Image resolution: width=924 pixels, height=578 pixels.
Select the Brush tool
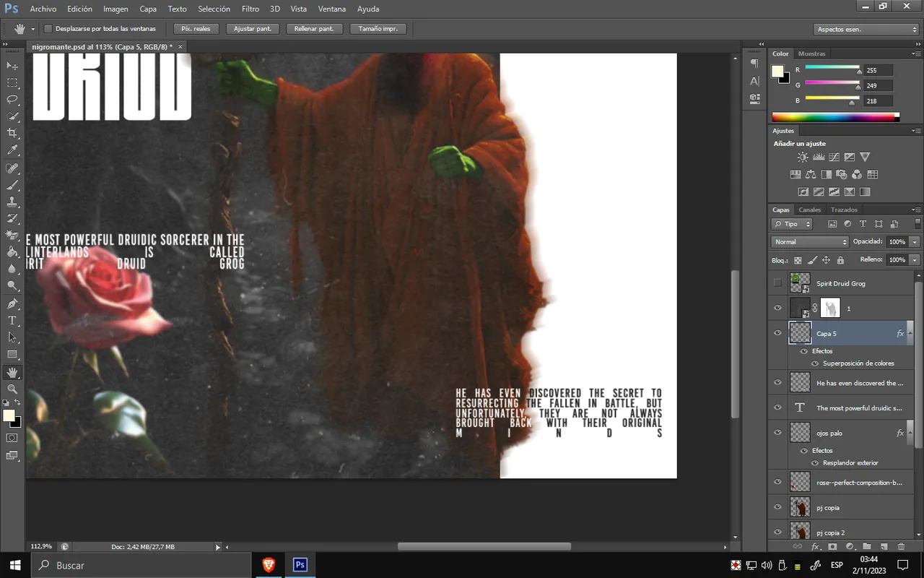pos(12,185)
